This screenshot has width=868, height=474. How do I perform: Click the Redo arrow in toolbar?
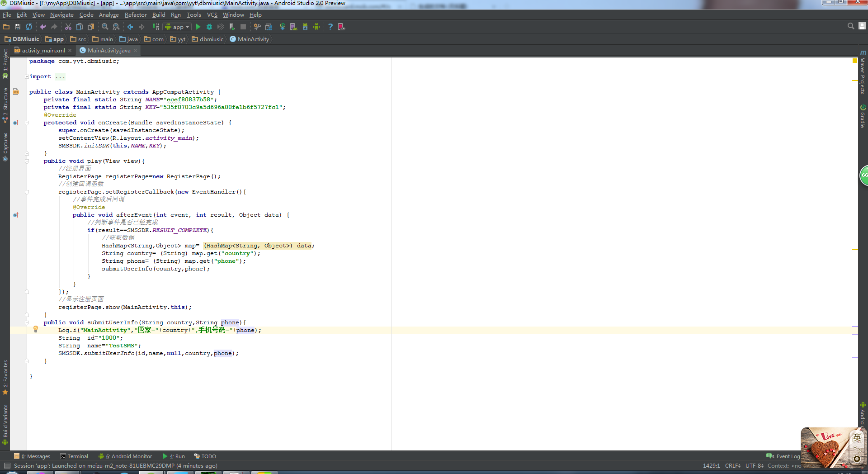point(54,27)
